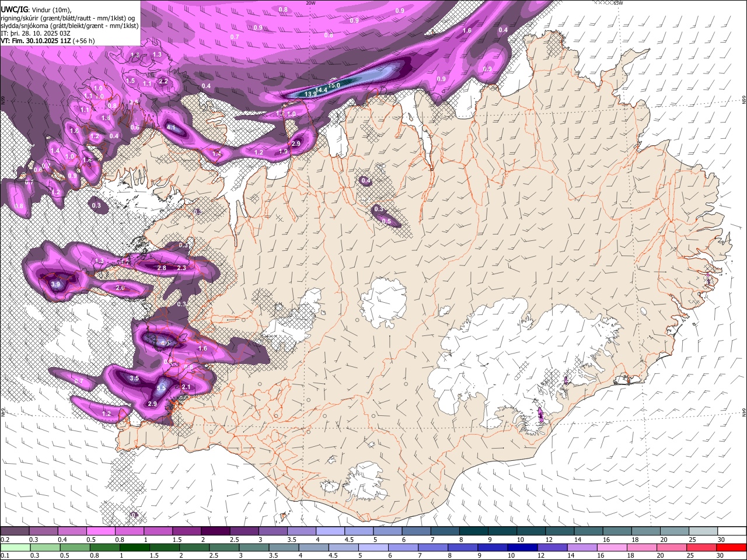The image size is (747, 560).
Task: Select bright red swatch after 30, bottom scale
Action: coord(732,547)
